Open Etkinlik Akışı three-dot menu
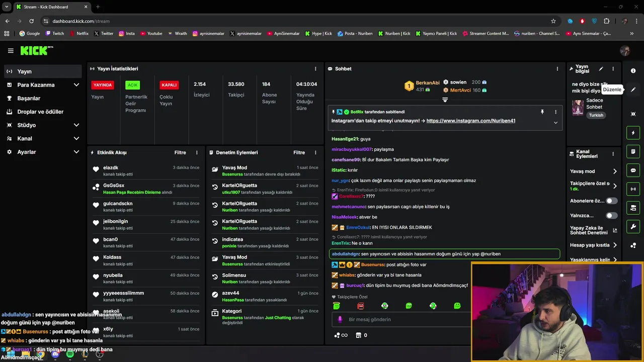This screenshot has height=362, width=644. tap(197, 152)
